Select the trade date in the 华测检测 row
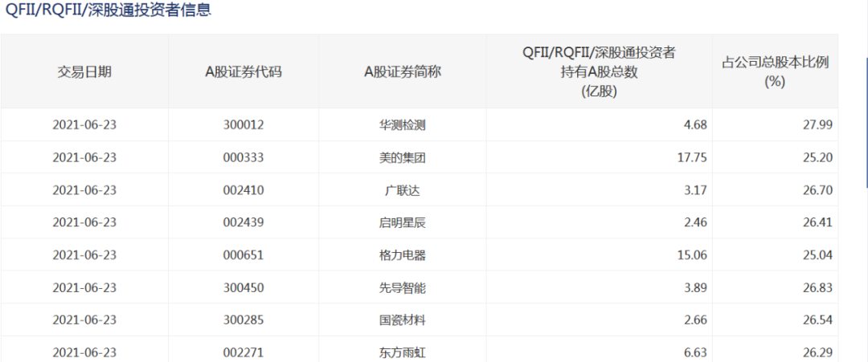Viewport: 868px width, 362px height. pos(84,125)
